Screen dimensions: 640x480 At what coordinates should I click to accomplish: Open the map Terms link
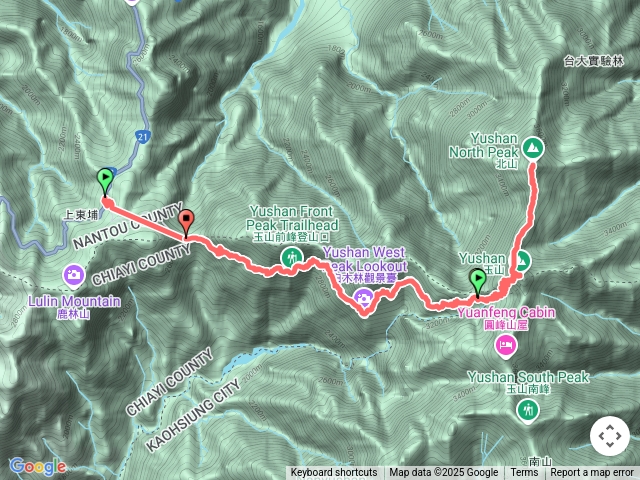(x=524, y=473)
